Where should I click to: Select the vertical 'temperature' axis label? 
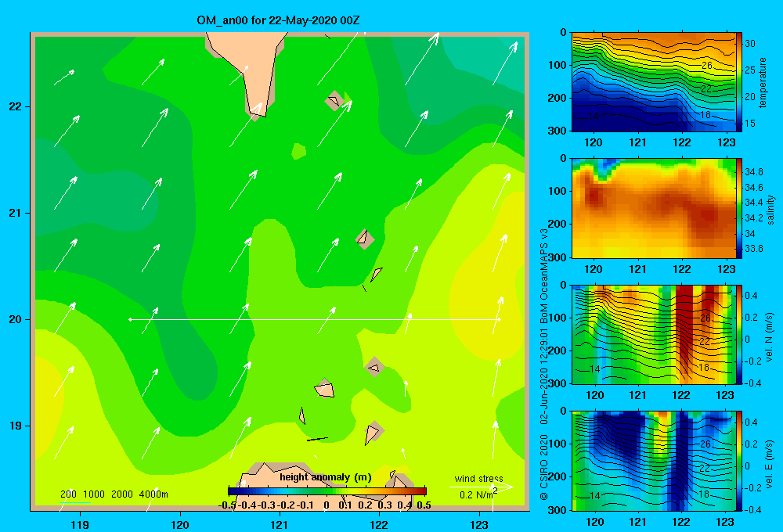point(763,82)
